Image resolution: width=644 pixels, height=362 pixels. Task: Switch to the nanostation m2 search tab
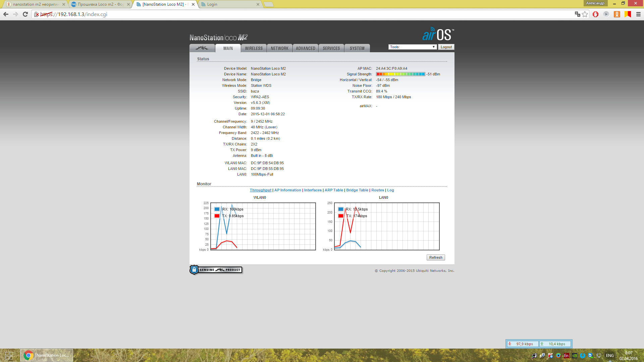pyautogui.click(x=35, y=4)
